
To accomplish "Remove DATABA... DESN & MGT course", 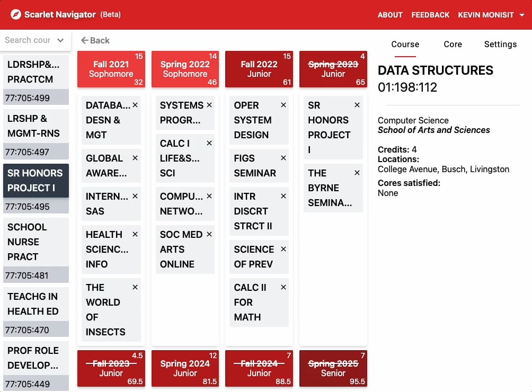I will coord(135,105).
